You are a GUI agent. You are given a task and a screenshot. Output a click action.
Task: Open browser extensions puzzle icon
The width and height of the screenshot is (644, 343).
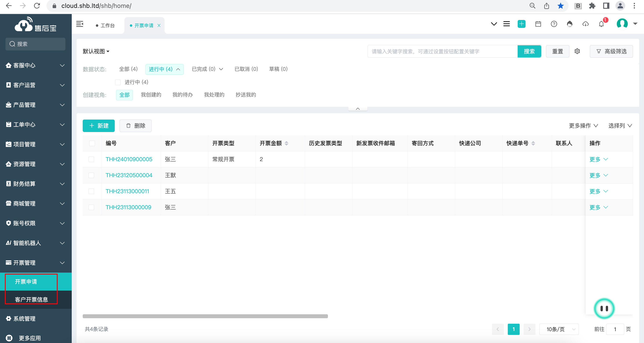click(x=592, y=6)
